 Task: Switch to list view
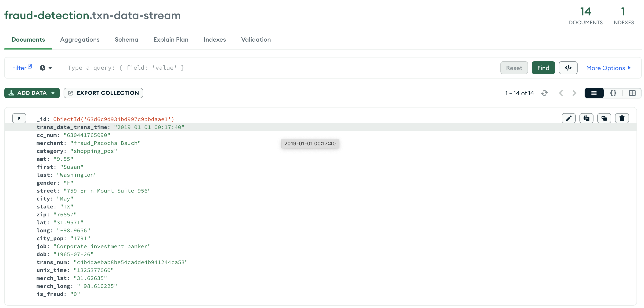coord(594,93)
